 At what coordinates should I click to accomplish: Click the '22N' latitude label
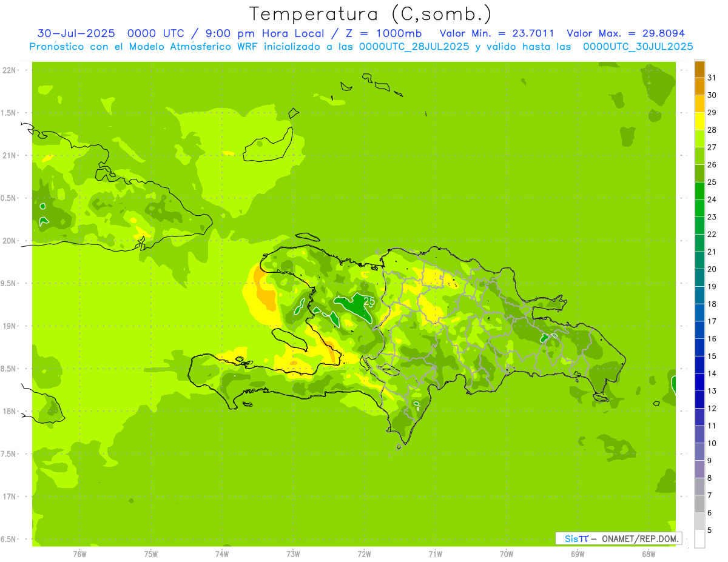tap(9, 70)
